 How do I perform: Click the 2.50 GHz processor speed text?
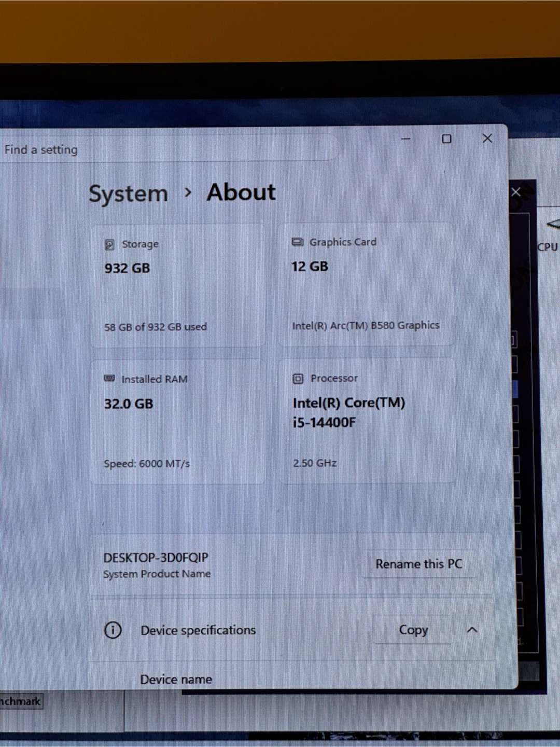pyautogui.click(x=315, y=463)
